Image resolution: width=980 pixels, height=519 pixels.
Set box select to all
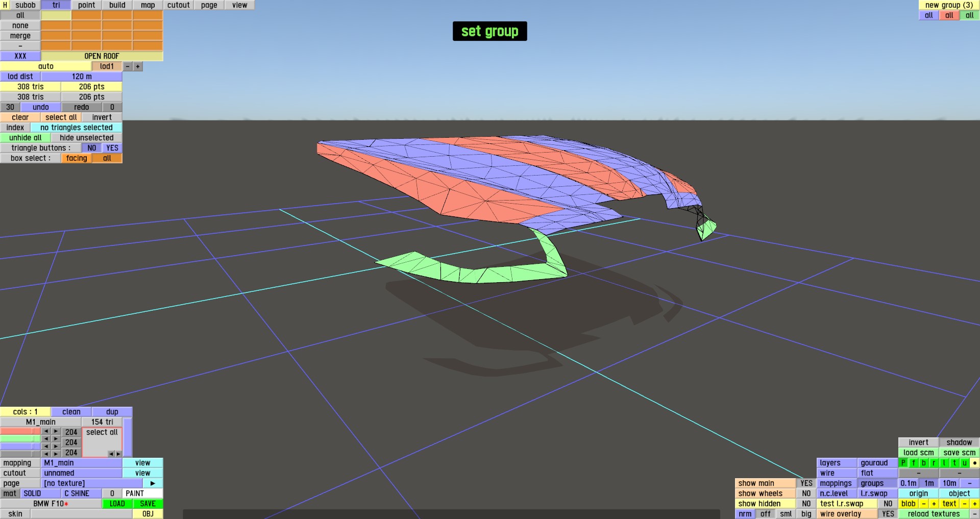[x=107, y=158]
